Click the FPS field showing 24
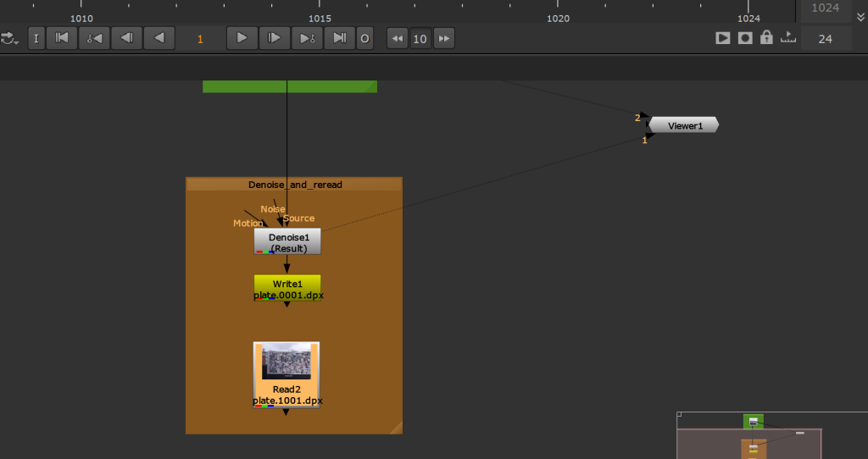 tap(825, 39)
